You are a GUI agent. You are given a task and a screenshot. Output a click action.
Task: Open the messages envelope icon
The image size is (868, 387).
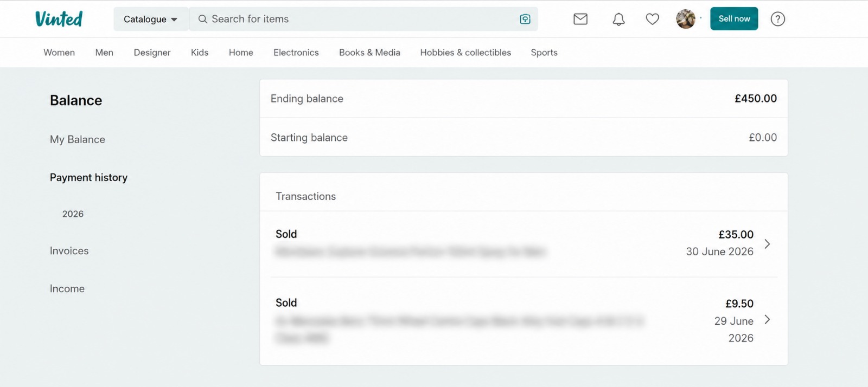(x=580, y=19)
